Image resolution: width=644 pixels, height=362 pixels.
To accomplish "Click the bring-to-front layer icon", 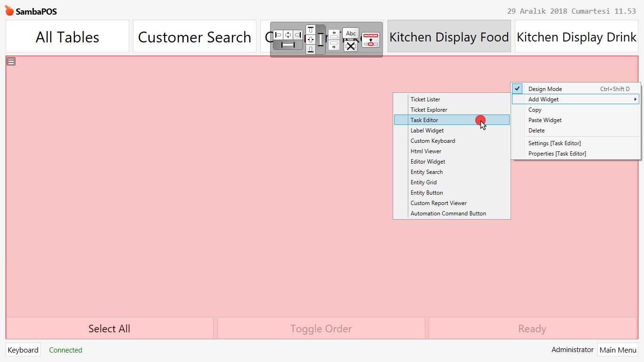I will point(371,40).
